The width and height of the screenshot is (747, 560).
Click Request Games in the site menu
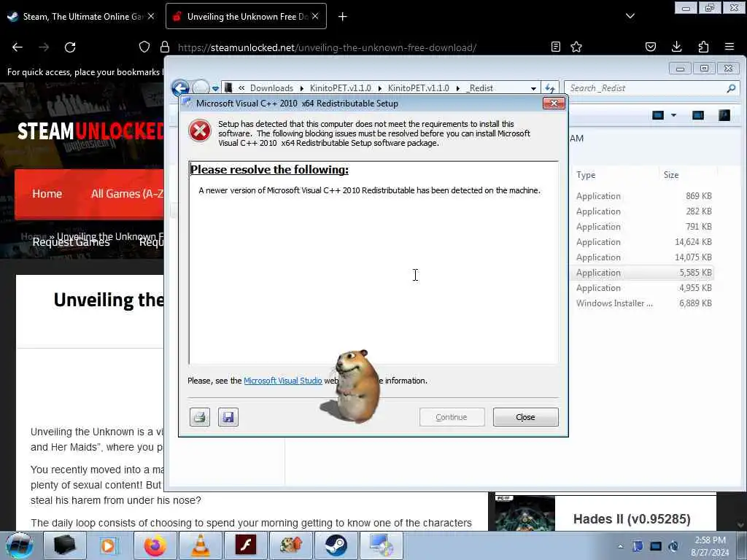tap(71, 242)
